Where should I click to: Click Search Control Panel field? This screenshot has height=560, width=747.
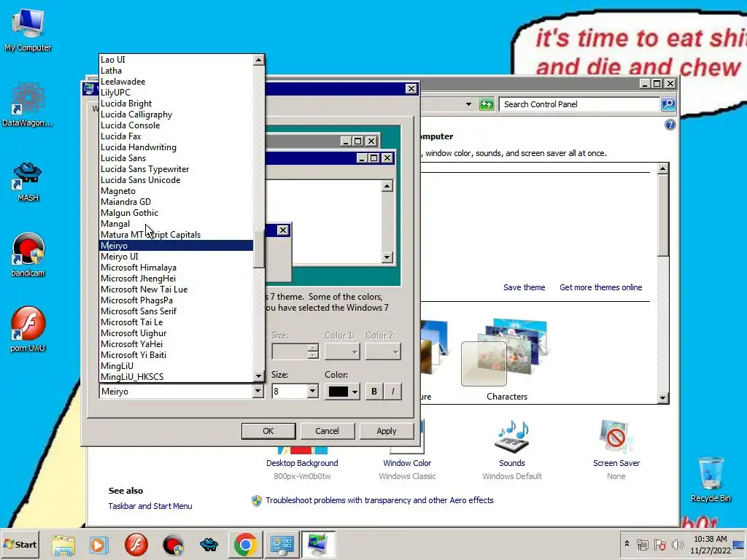pyautogui.click(x=578, y=104)
